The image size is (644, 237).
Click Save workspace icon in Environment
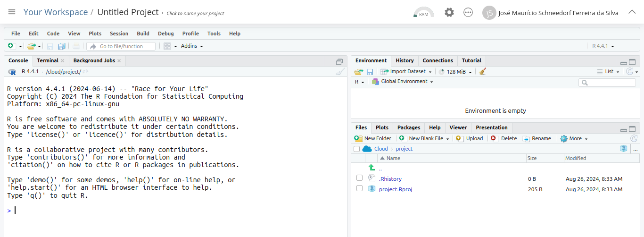pyautogui.click(x=370, y=72)
